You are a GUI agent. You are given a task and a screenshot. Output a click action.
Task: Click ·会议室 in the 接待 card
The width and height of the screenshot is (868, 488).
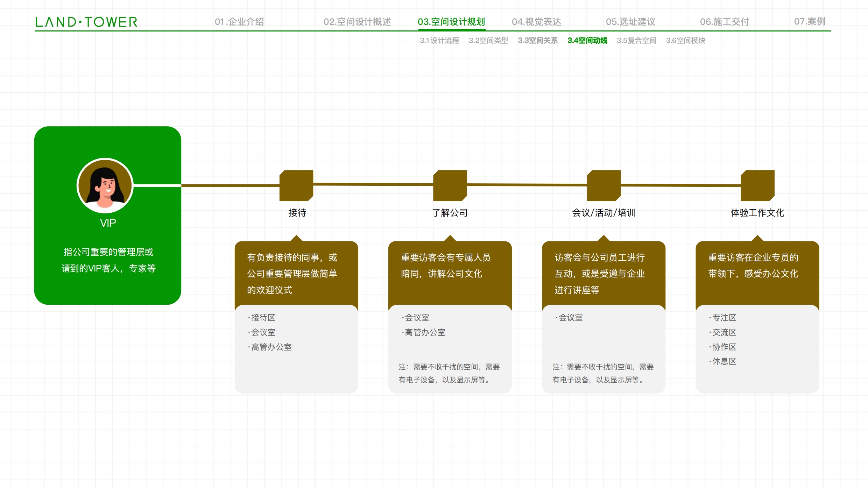click(x=262, y=332)
